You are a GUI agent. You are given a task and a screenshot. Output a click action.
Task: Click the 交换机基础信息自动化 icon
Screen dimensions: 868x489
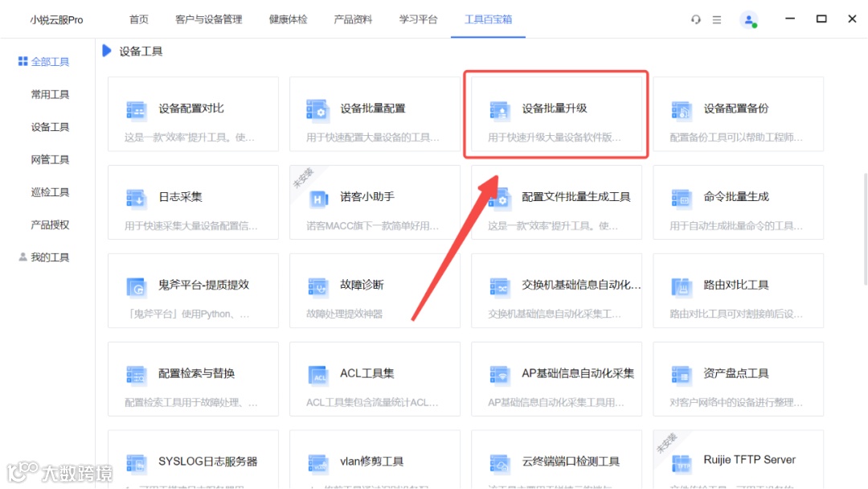(x=499, y=287)
